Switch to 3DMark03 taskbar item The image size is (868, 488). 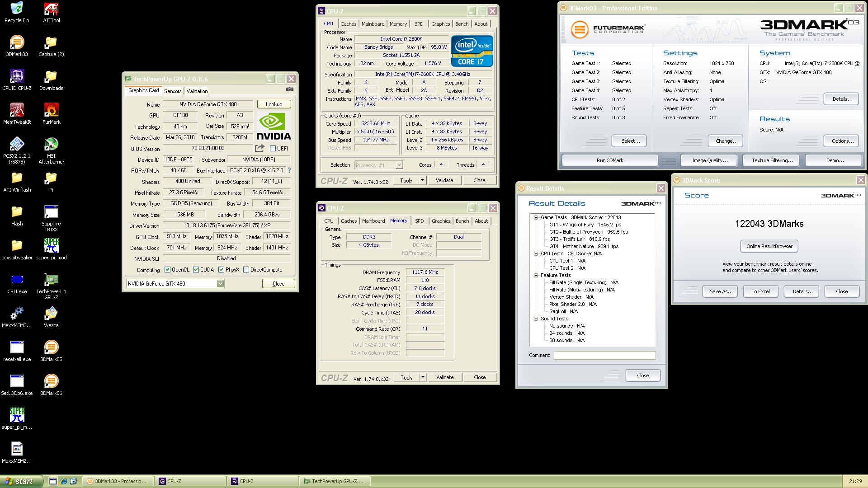[x=118, y=481]
